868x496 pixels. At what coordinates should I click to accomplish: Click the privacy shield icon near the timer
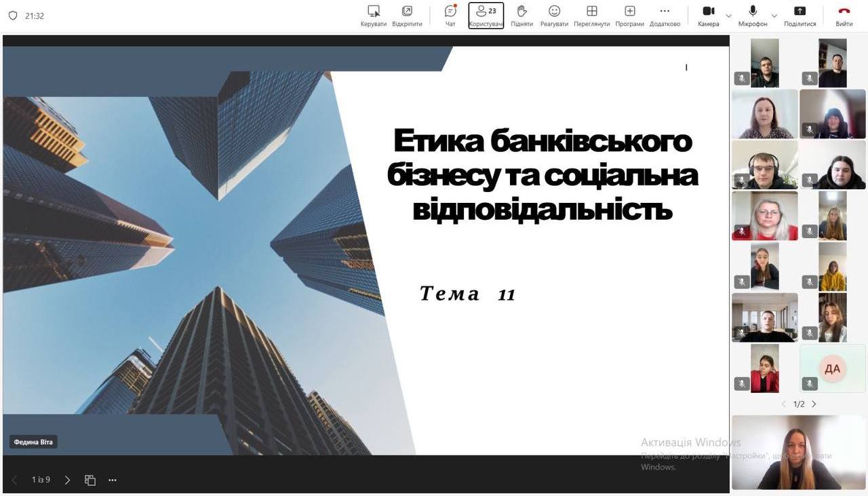(x=13, y=16)
